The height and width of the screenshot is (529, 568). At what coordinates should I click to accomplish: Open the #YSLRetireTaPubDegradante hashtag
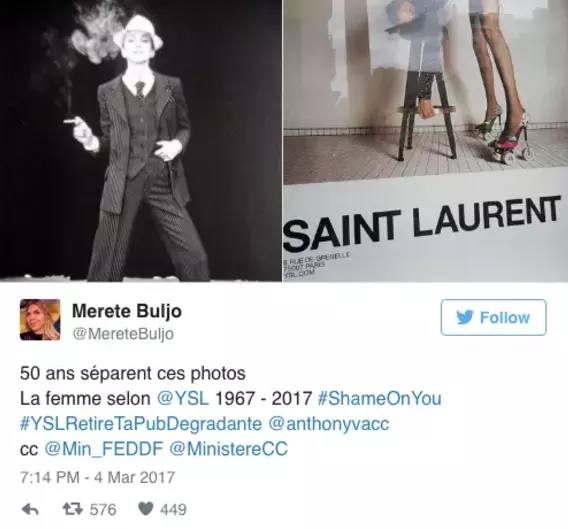[x=141, y=424]
